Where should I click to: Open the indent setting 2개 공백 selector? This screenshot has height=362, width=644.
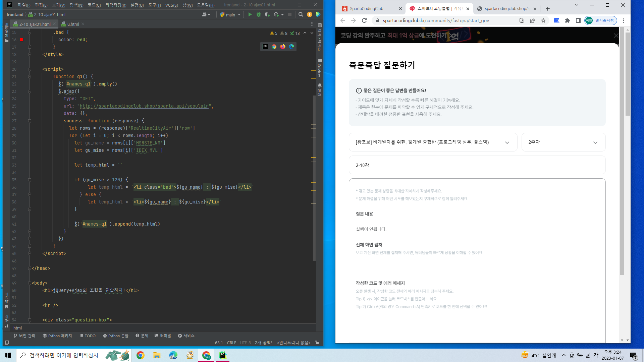pyautogui.click(x=264, y=343)
